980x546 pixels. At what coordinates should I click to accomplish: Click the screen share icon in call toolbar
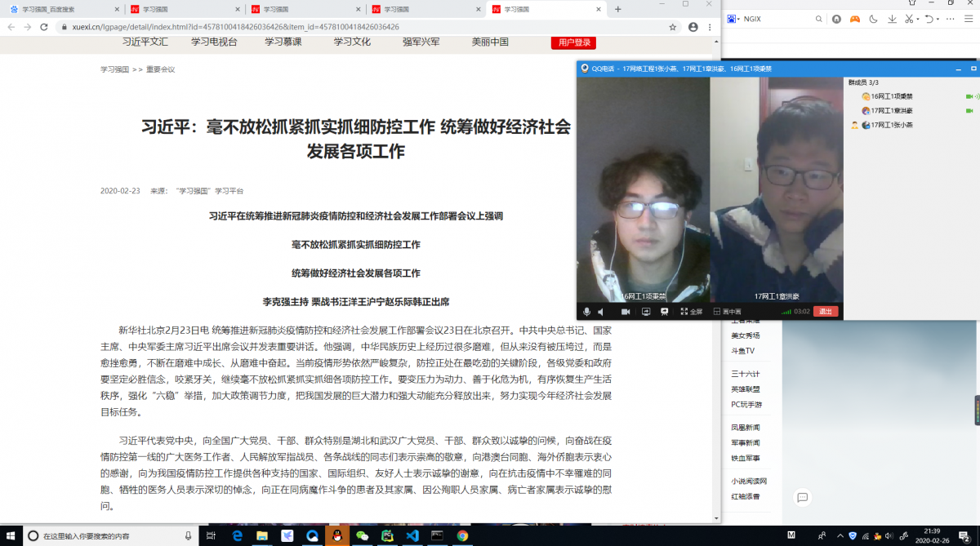645,312
